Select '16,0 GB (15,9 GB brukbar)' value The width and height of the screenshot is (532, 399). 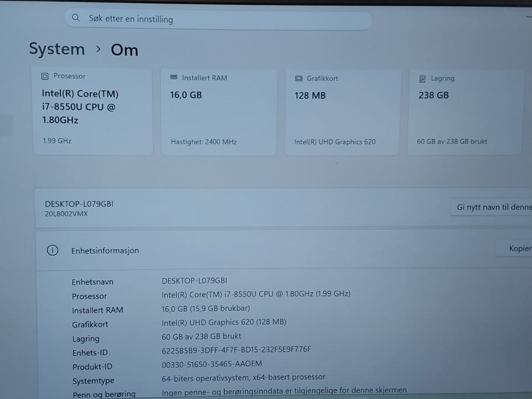tap(206, 308)
